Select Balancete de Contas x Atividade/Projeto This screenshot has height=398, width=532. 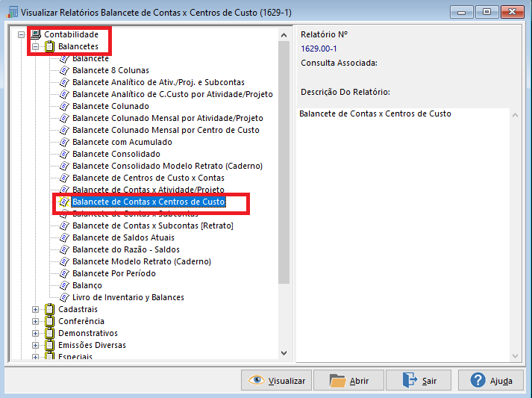click(x=148, y=189)
